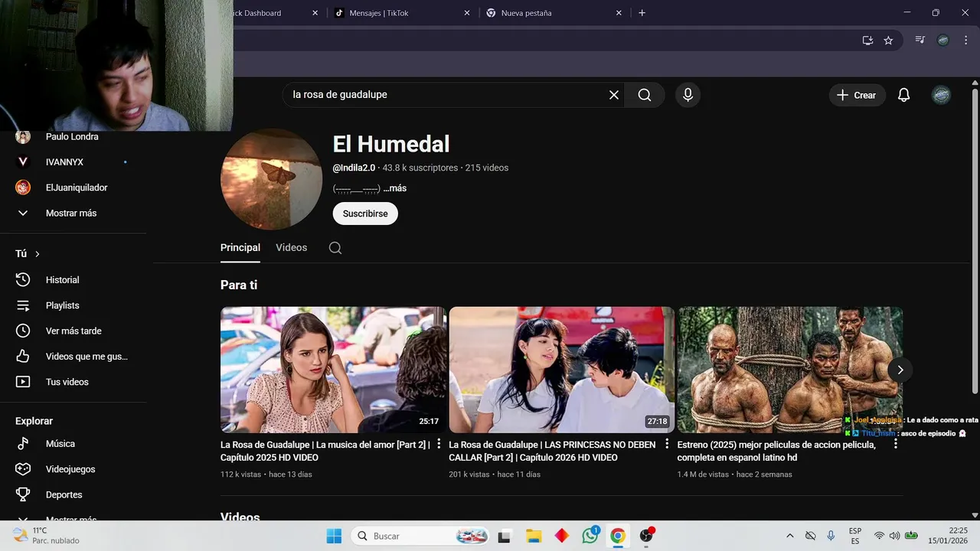Open options for Estreno (2025) video

[896, 444]
